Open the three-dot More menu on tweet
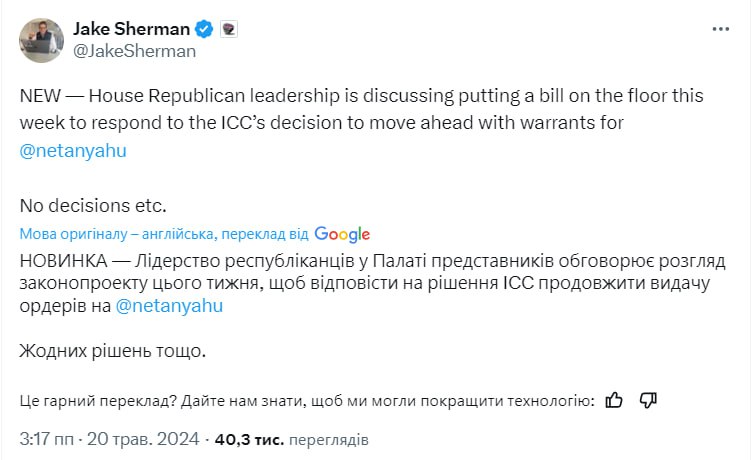Screen dimensions: 751x460 pos(721,31)
